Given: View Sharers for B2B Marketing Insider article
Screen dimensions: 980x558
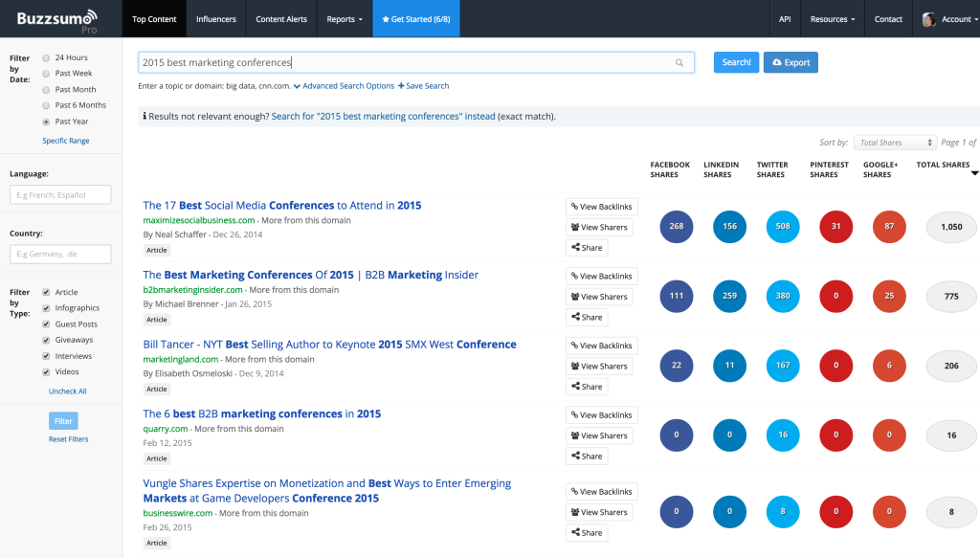Looking at the screenshot, I should (x=599, y=297).
